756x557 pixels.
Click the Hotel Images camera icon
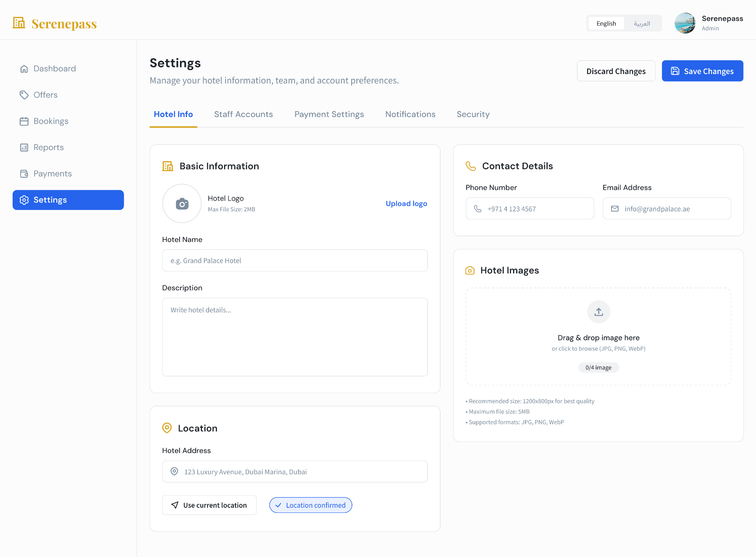[x=470, y=271]
